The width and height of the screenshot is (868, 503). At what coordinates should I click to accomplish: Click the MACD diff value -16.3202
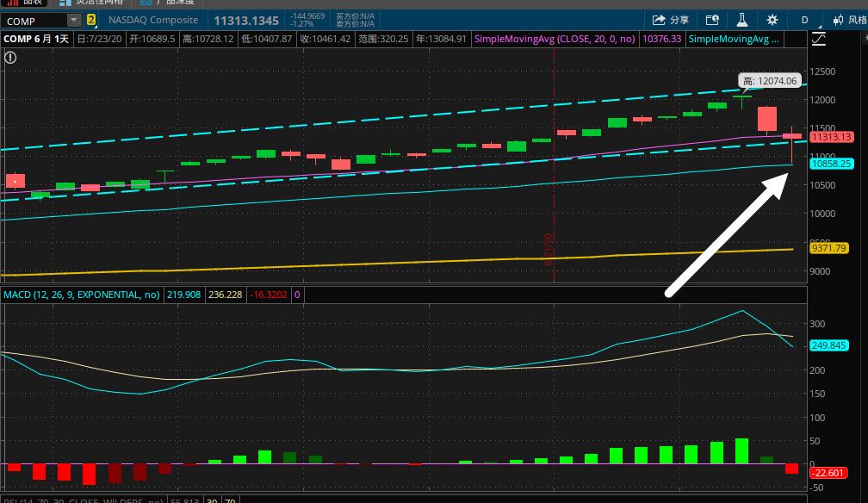point(269,295)
